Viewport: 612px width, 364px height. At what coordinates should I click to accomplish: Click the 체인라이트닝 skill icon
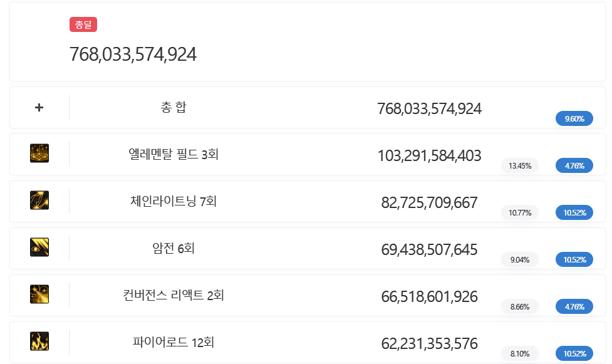(x=39, y=200)
